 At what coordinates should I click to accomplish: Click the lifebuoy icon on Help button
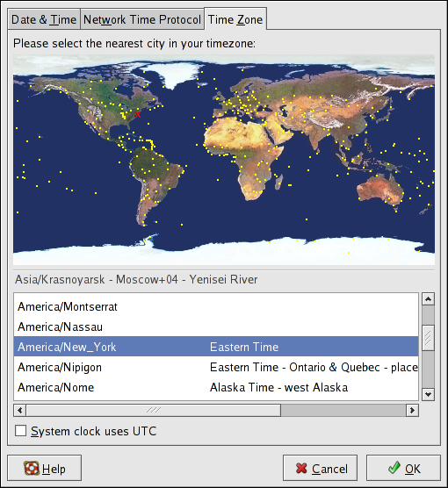32,468
